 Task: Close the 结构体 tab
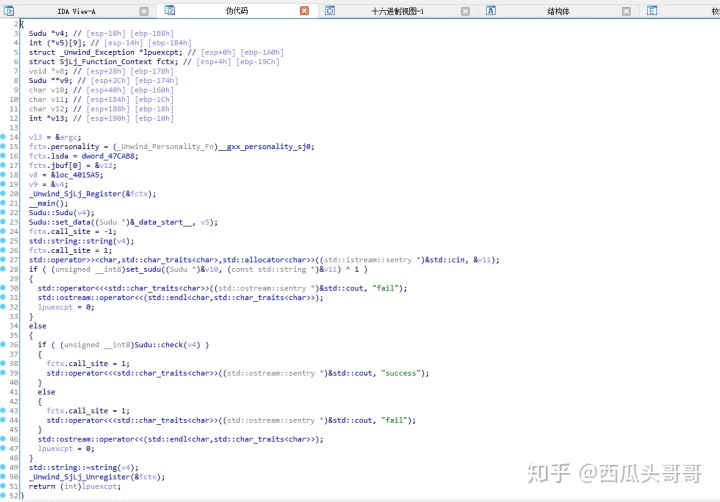click(x=626, y=11)
